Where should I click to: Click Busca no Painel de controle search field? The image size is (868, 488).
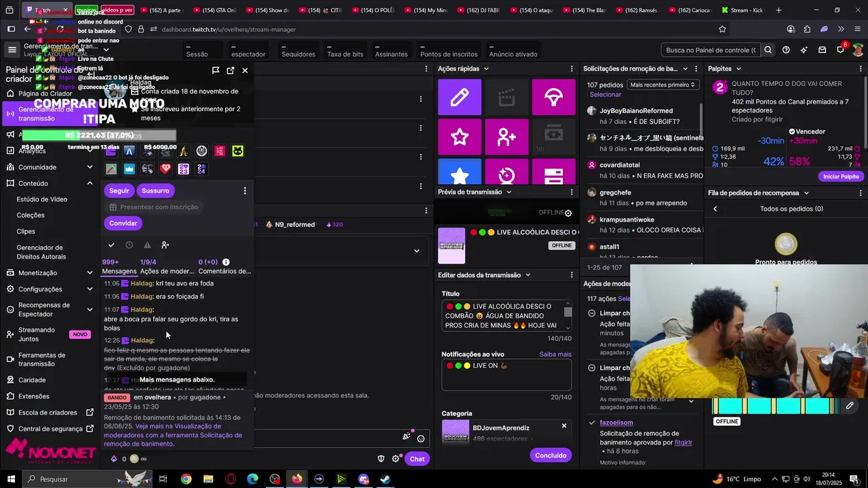711,49
